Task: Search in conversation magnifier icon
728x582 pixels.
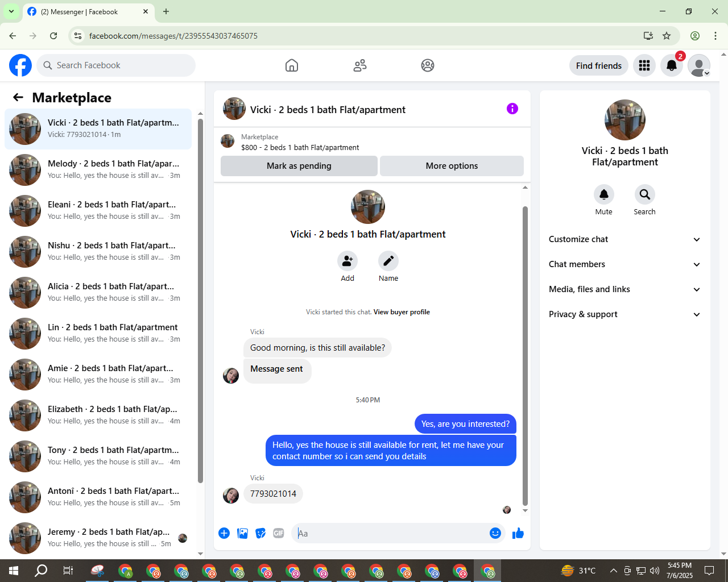Action: pyautogui.click(x=645, y=194)
